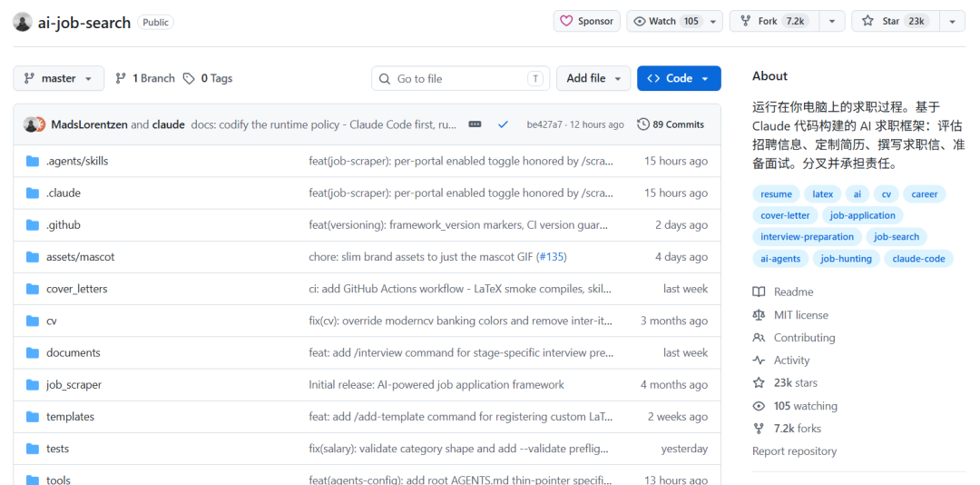Star the repository with Star button
The height and width of the screenshot is (485, 980).
895,21
